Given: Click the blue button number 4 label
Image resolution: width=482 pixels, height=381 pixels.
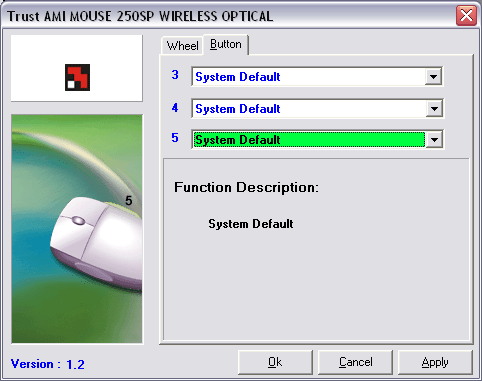Looking at the screenshot, I should click(x=175, y=108).
